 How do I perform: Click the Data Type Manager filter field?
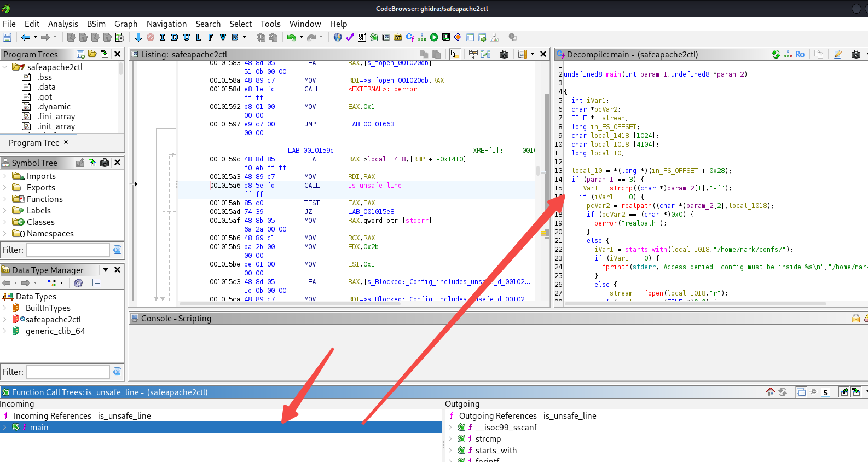[68, 372]
